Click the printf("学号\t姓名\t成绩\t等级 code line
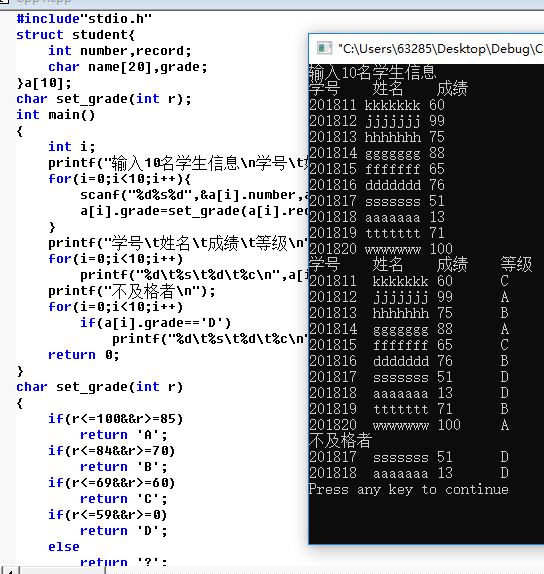 tap(178, 243)
